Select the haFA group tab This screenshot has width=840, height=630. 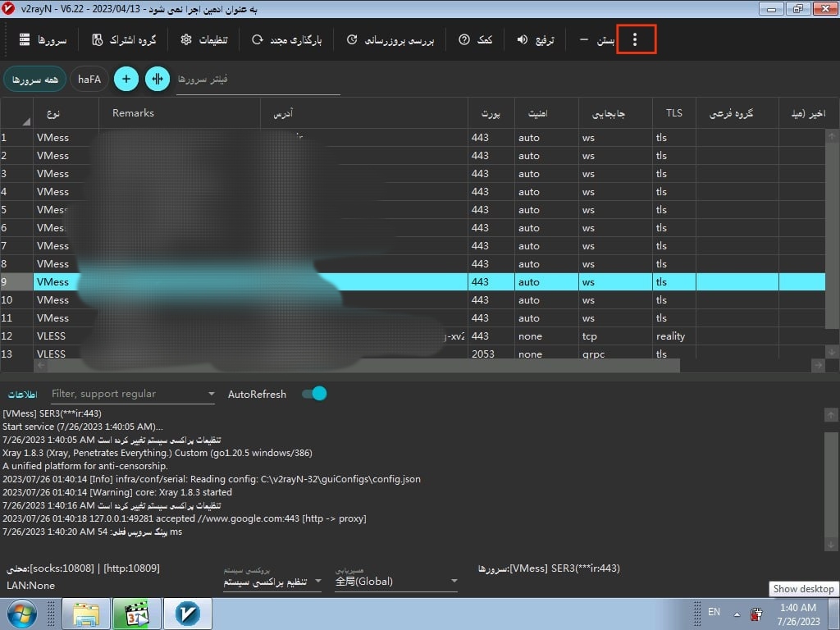pyautogui.click(x=89, y=79)
